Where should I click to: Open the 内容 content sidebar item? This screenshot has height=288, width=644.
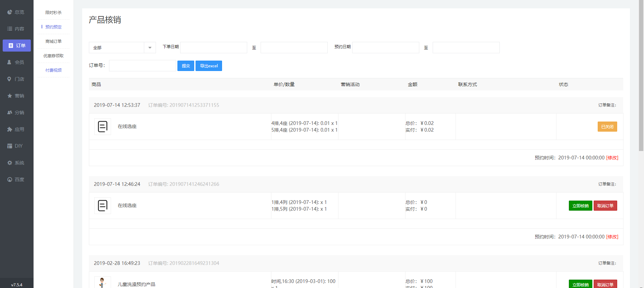[16, 29]
